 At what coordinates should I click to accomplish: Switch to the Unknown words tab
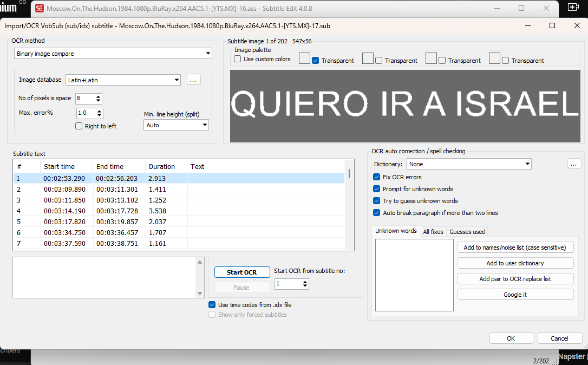point(396,231)
